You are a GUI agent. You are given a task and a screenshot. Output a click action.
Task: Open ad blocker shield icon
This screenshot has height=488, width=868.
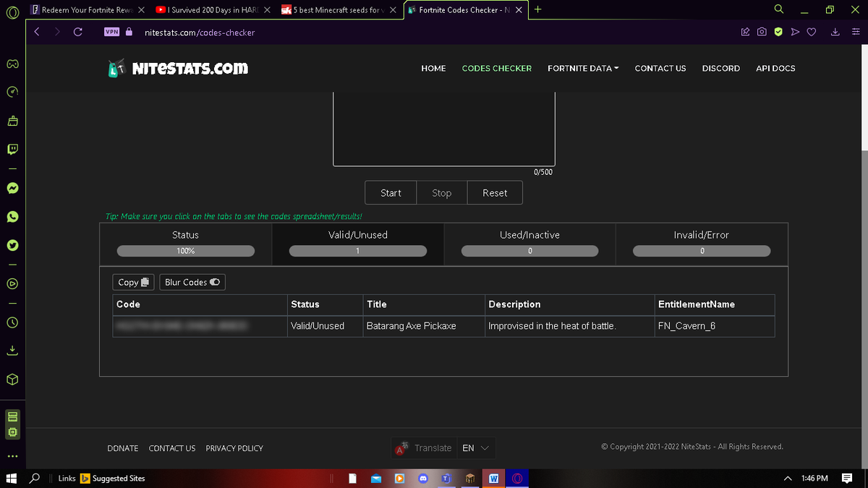[778, 32]
